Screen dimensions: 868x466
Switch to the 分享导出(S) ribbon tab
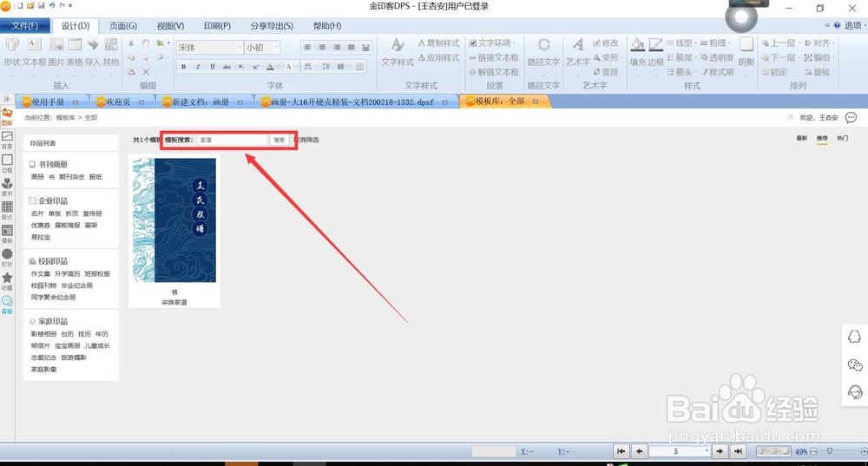272,26
